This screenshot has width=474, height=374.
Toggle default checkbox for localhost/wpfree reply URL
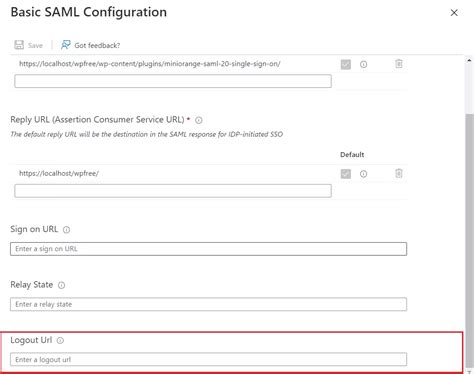click(x=346, y=174)
